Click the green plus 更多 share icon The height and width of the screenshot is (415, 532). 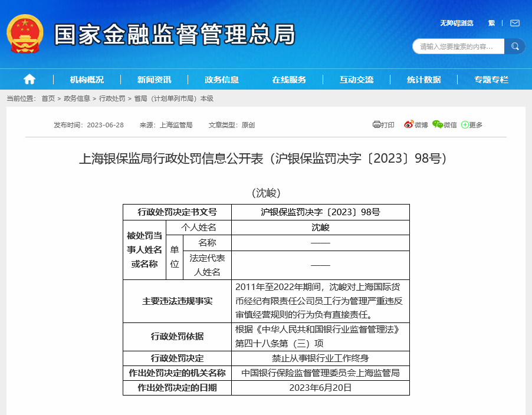click(465, 125)
